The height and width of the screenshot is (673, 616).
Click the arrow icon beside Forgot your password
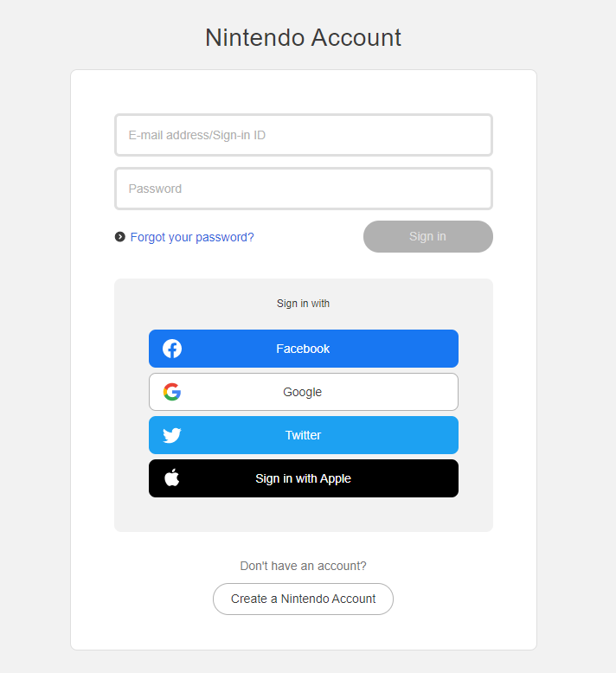[119, 236]
